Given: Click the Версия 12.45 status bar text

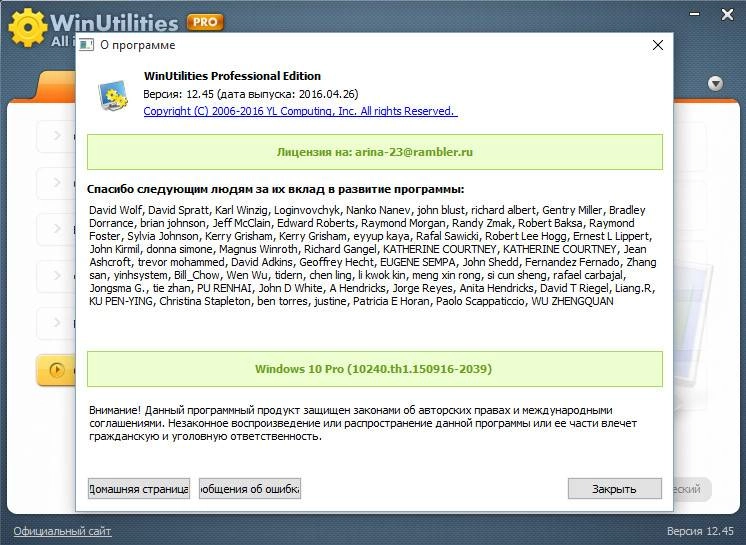Looking at the screenshot, I should point(700,531).
